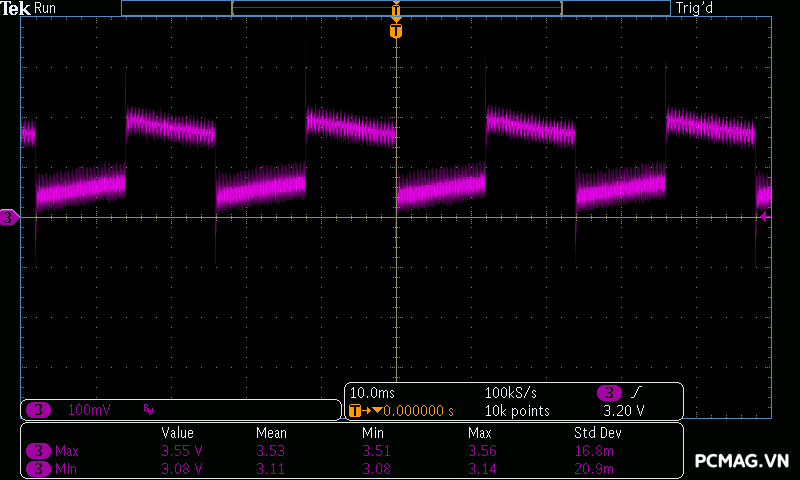This screenshot has height=480, width=800.
Task: Click the bandwidth limit Bw icon
Action: (148, 410)
